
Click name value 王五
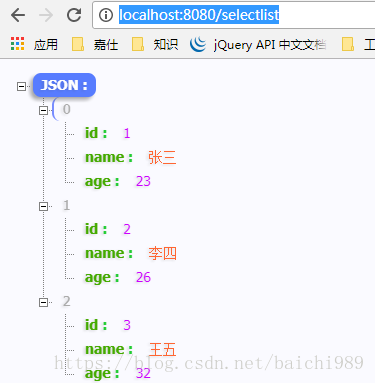[x=162, y=349]
